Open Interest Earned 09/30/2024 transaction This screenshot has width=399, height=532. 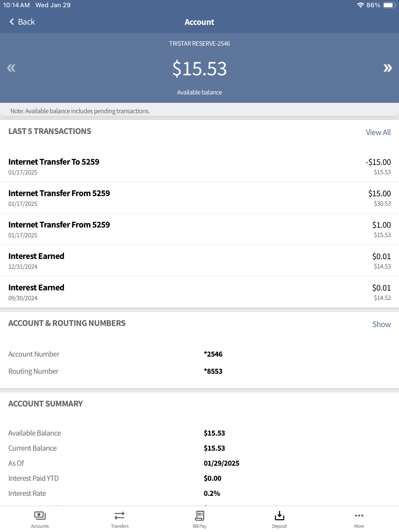point(199,292)
